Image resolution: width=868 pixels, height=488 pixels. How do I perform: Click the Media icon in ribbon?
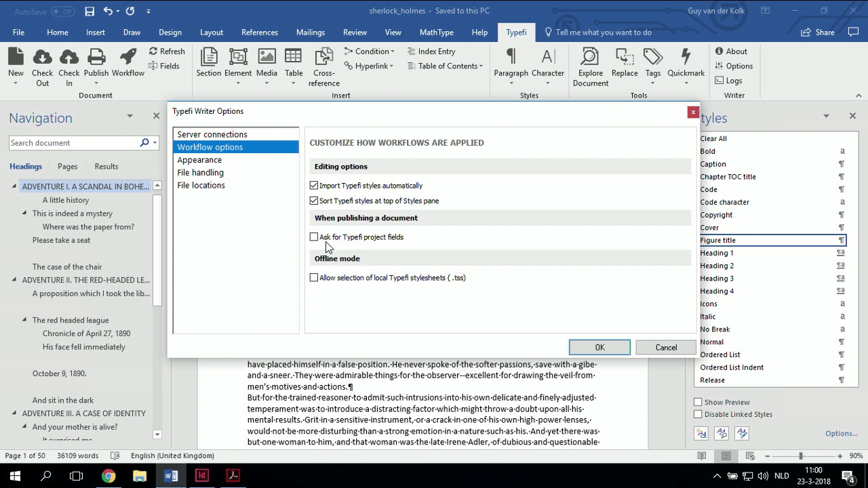click(x=267, y=57)
